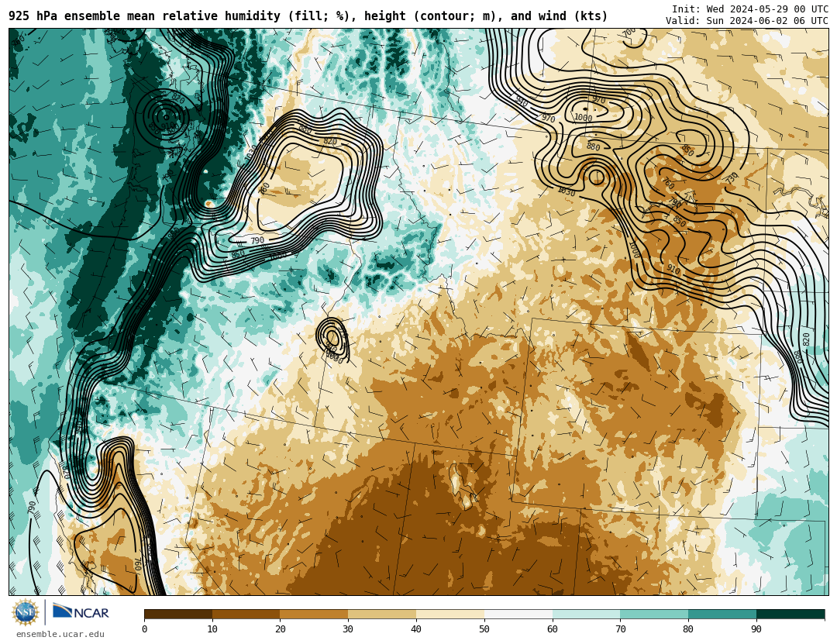Click the colorbar tick label 80

click(x=688, y=629)
